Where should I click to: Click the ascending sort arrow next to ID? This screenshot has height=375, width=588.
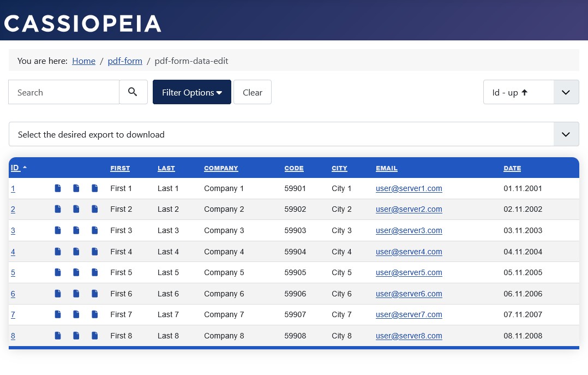24,167
